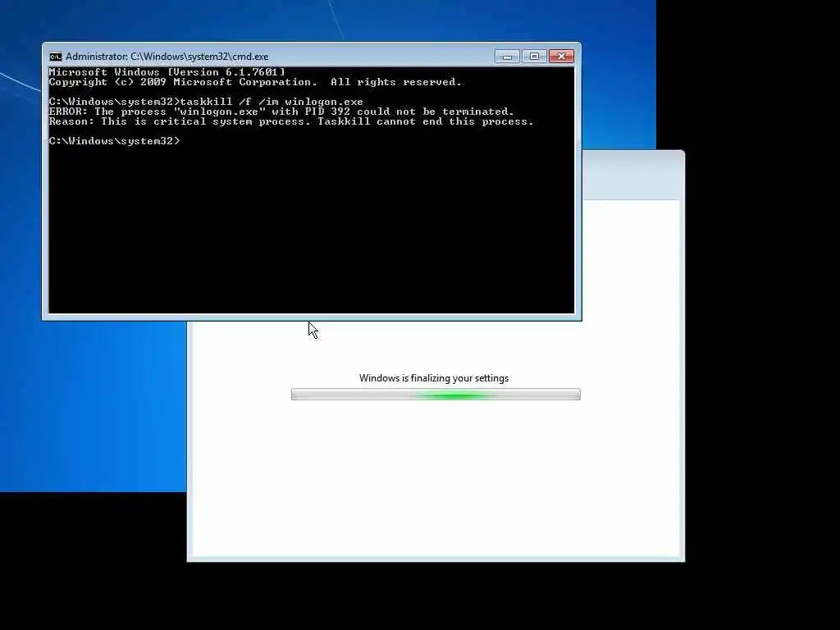Maximize the Administrator cmd.exe window
This screenshot has height=630, width=840.
pyautogui.click(x=534, y=57)
